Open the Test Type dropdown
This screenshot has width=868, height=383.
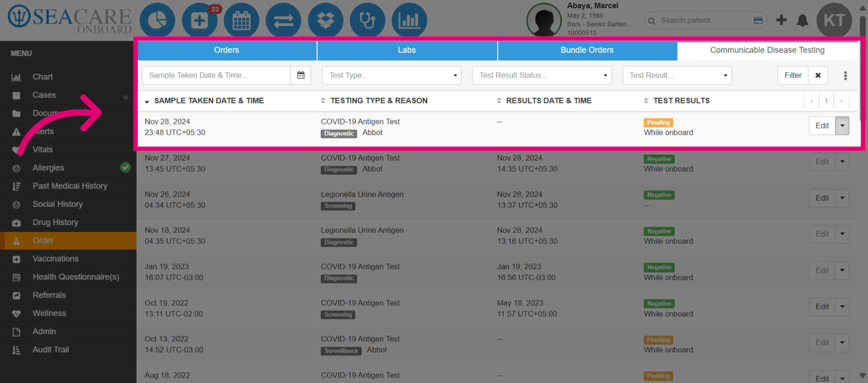pyautogui.click(x=392, y=75)
